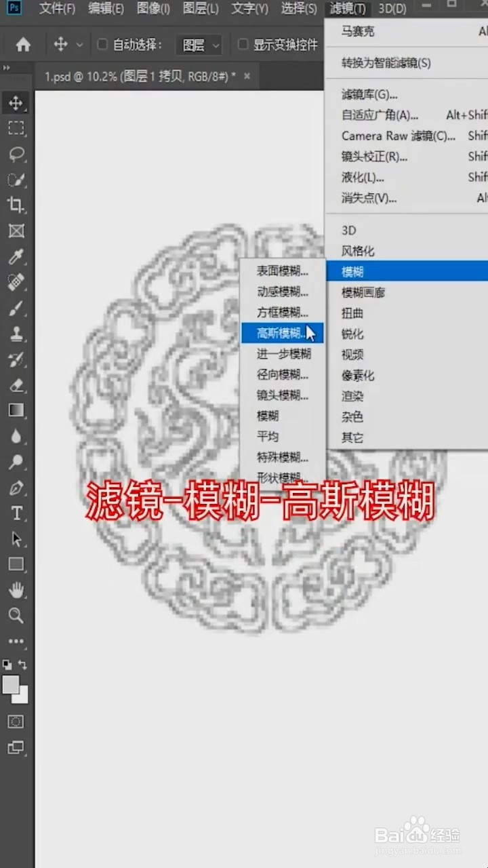Select the Pen tool

tap(16, 488)
